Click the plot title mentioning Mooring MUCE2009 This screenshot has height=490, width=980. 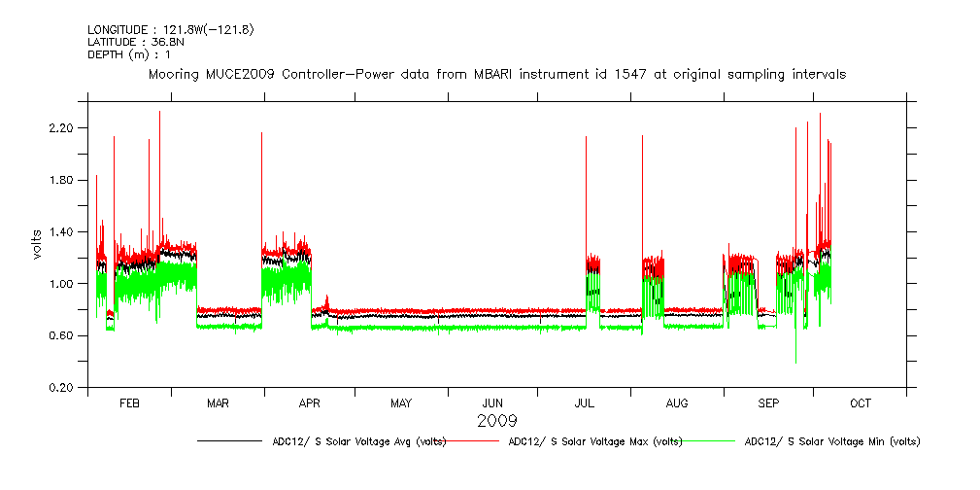pyautogui.click(x=496, y=74)
